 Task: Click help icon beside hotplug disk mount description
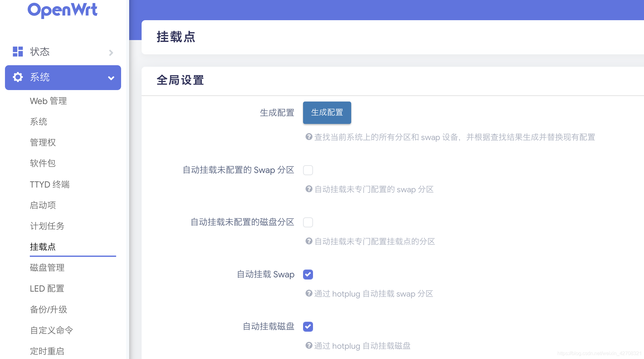(309, 346)
